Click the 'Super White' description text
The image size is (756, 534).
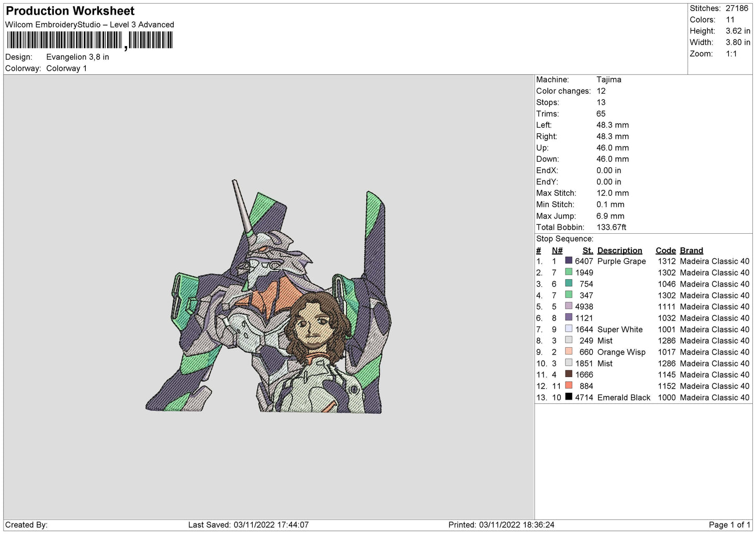click(x=620, y=330)
